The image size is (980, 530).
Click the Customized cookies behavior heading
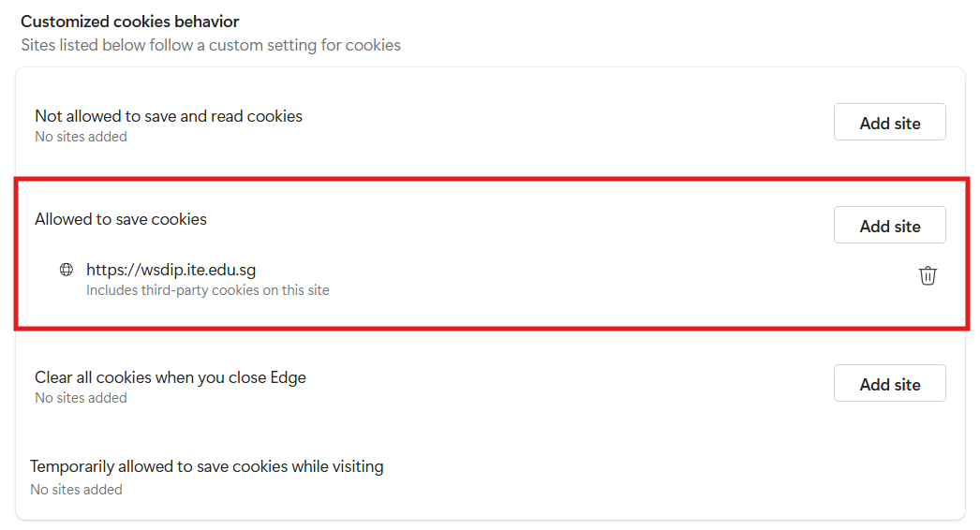[129, 22]
